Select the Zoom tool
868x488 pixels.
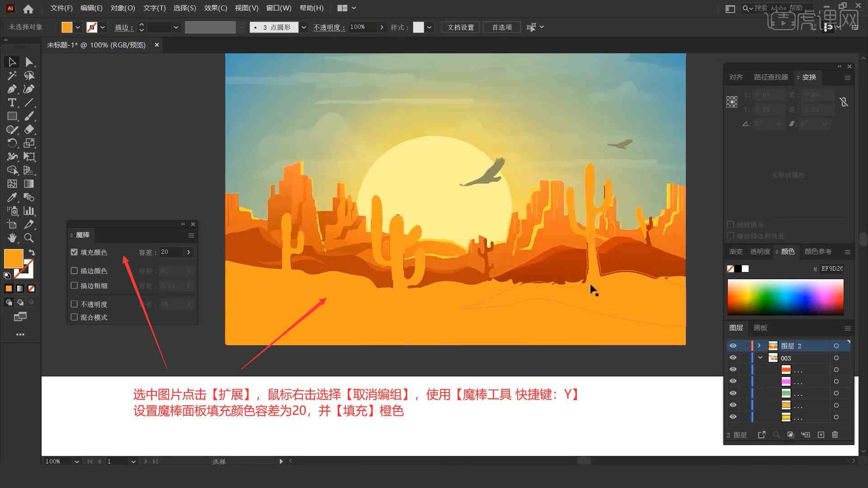click(x=28, y=238)
